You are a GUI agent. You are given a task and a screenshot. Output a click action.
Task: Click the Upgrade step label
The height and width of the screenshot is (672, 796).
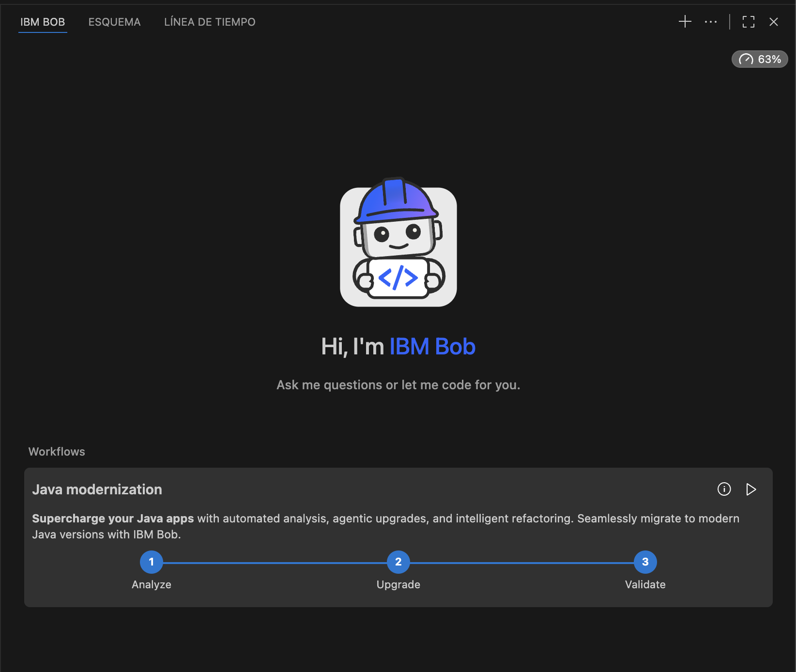click(398, 584)
